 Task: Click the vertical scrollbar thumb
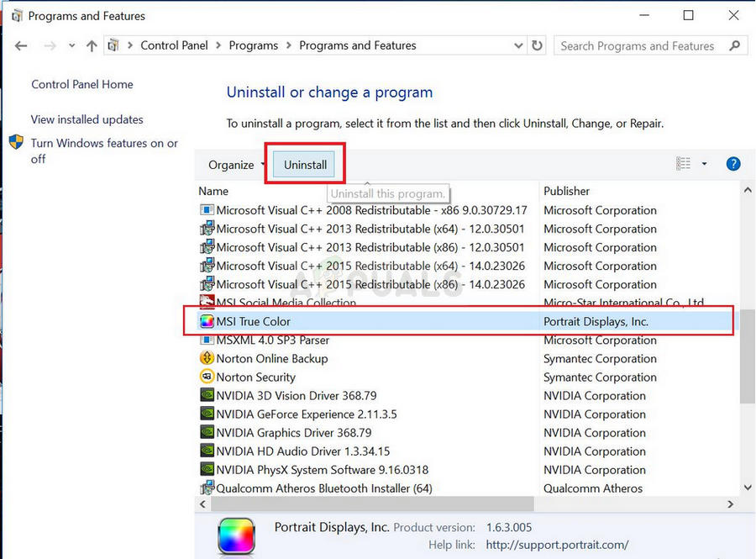coord(748,356)
